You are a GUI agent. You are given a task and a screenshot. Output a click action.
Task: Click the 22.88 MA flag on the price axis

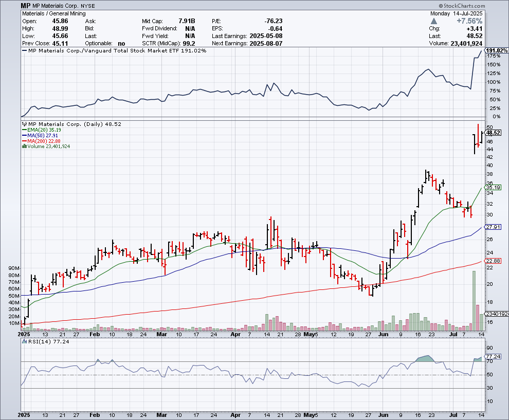pyautogui.click(x=493, y=261)
